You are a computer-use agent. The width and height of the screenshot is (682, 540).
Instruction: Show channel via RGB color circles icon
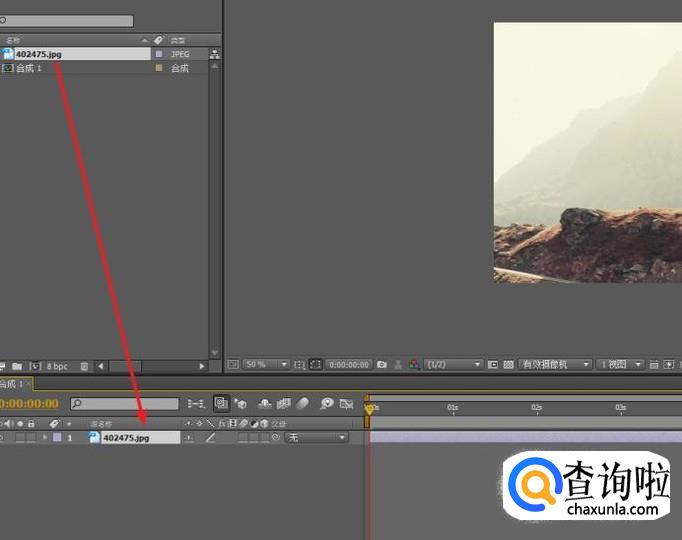click(x=414, y=365)
